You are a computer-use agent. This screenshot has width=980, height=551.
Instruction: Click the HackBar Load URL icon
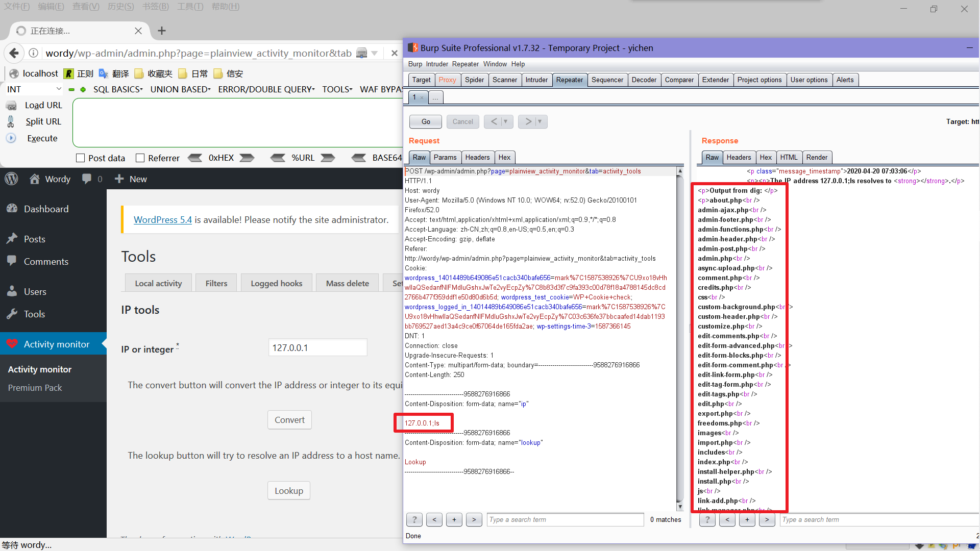click(x=11, y=105)
